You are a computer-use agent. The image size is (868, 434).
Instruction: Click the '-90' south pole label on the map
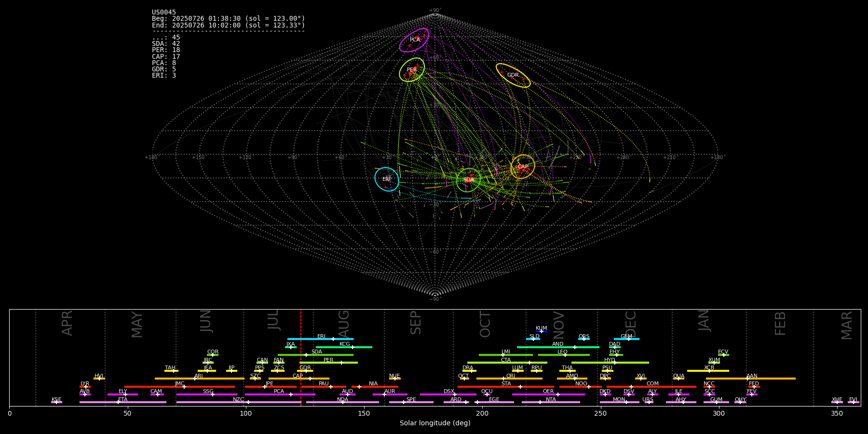click(434, 299)
